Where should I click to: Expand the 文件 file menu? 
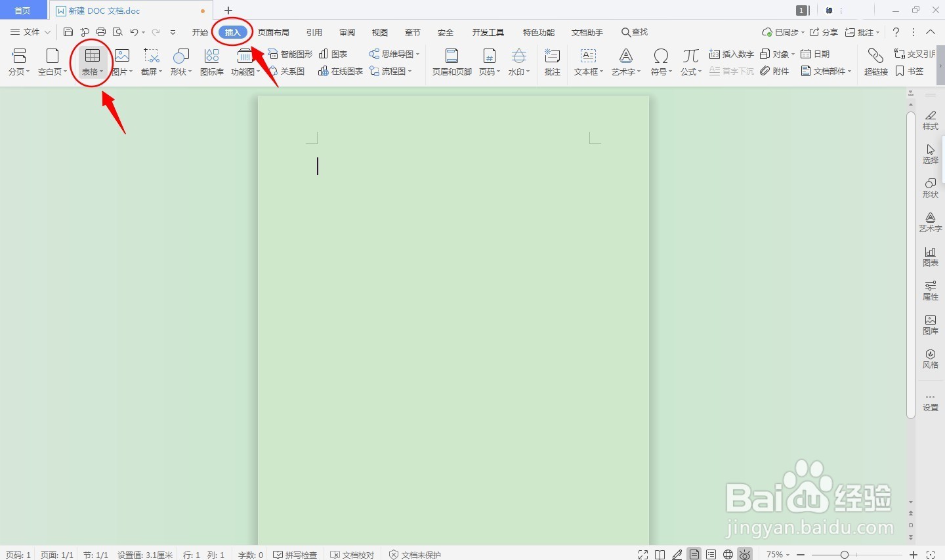click(x=31, y=31)
